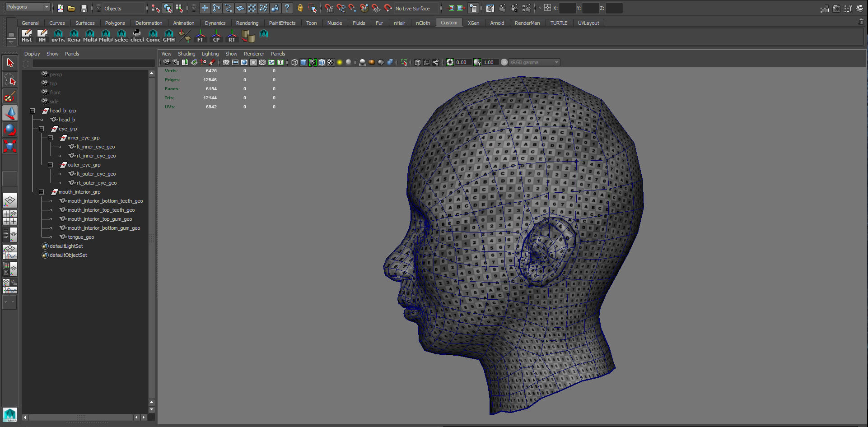Screen dimensions: 868x427
Task: Run the Rena shelf script
Action: (x=74, y=36)
